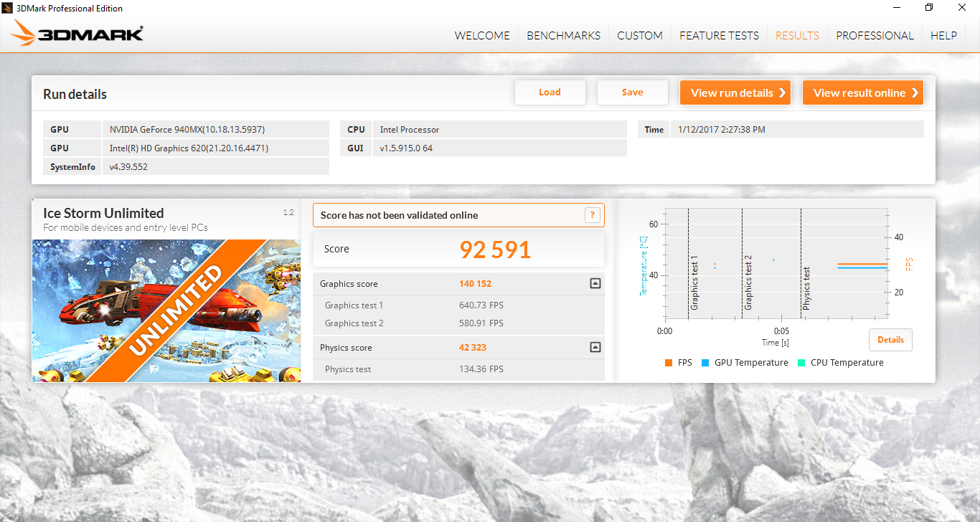Click the Save button
The height and width of the screenshot is (522, 980).
pos(633,92)
